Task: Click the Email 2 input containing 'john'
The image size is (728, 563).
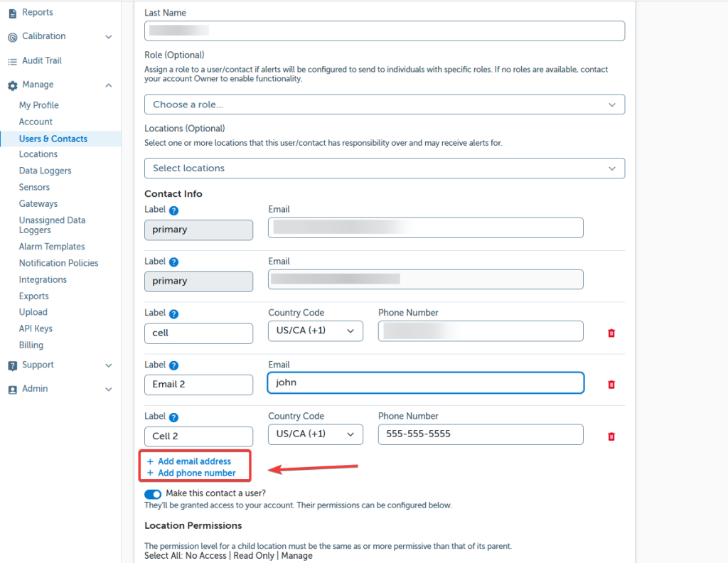Action: point(425,382)
